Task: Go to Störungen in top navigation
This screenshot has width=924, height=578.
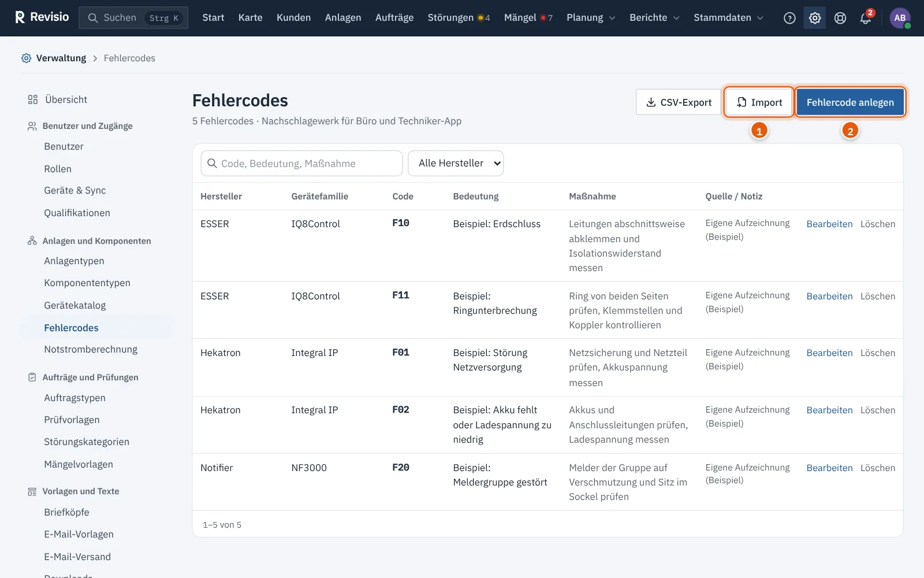Action: (459, 18)
